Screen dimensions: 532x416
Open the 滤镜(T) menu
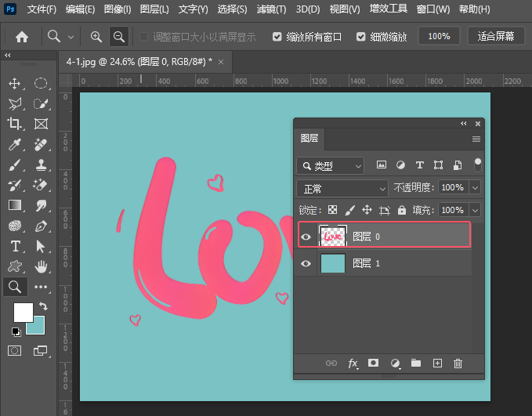tap(271, 9)
